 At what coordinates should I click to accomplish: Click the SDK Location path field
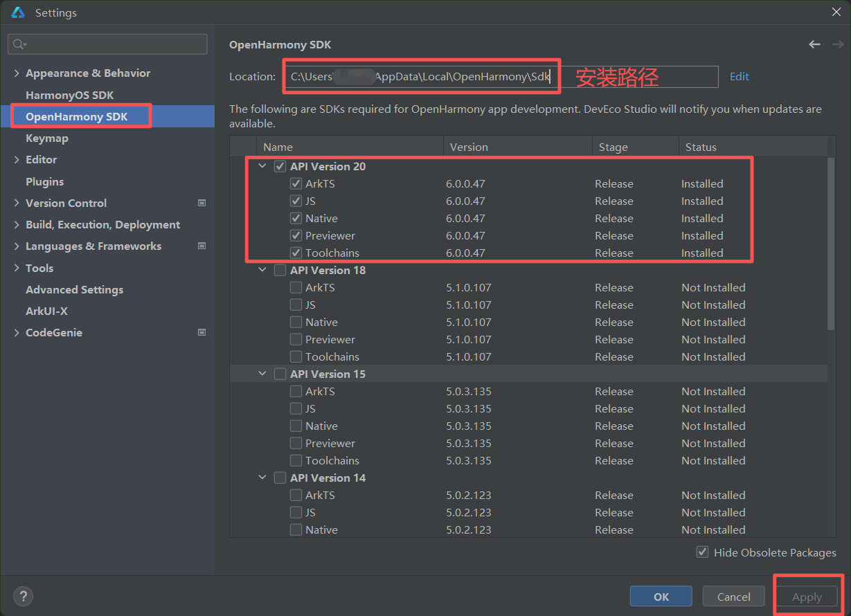point(500,76)
